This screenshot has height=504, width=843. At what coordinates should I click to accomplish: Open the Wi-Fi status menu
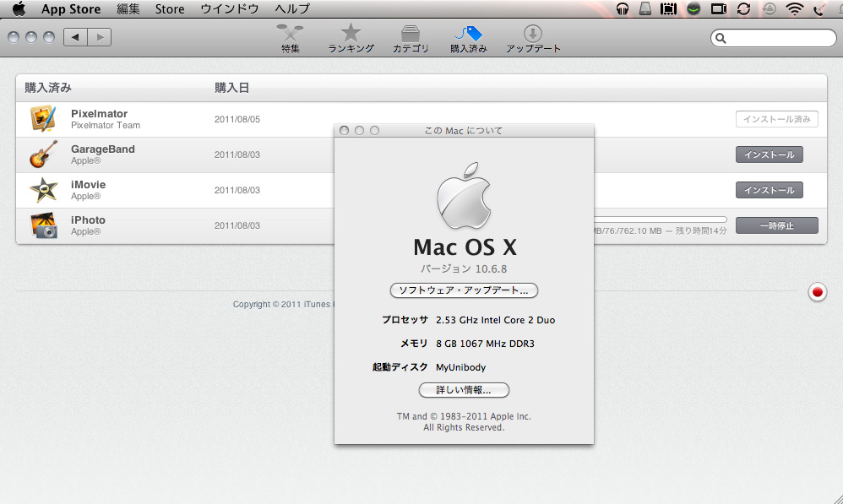coord(794,8)
